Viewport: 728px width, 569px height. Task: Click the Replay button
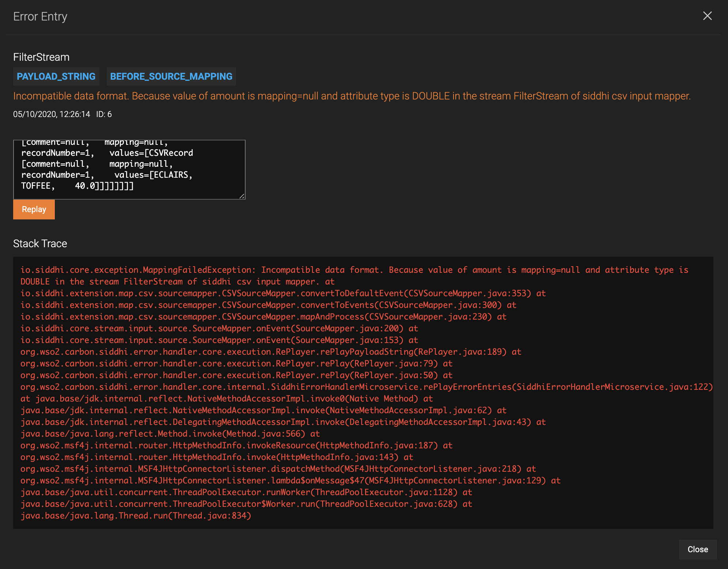pos(34,209)
